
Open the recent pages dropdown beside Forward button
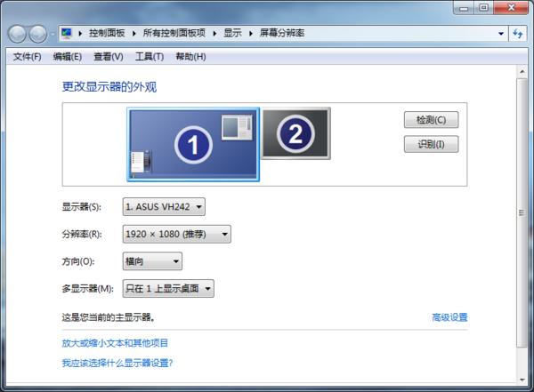click(x=53, y=34)
